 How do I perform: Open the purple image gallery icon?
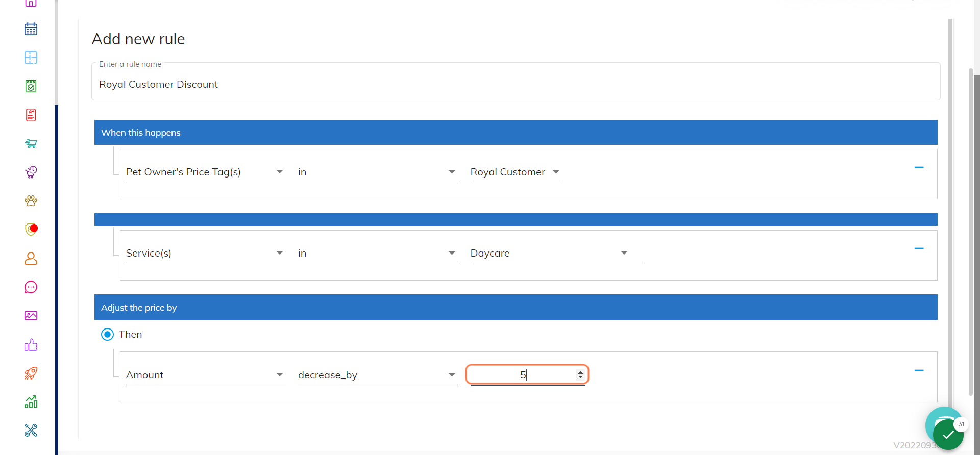(x=31, y=316)
